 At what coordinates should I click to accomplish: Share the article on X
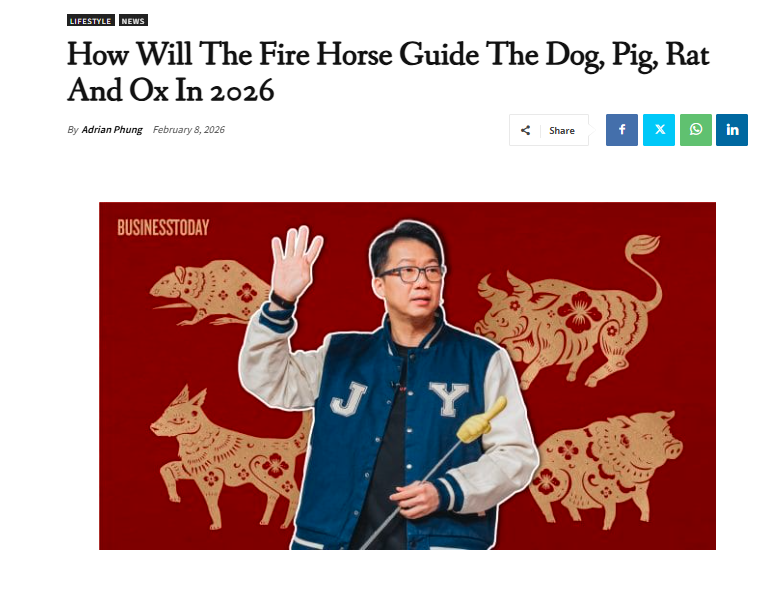pos(659,130)
